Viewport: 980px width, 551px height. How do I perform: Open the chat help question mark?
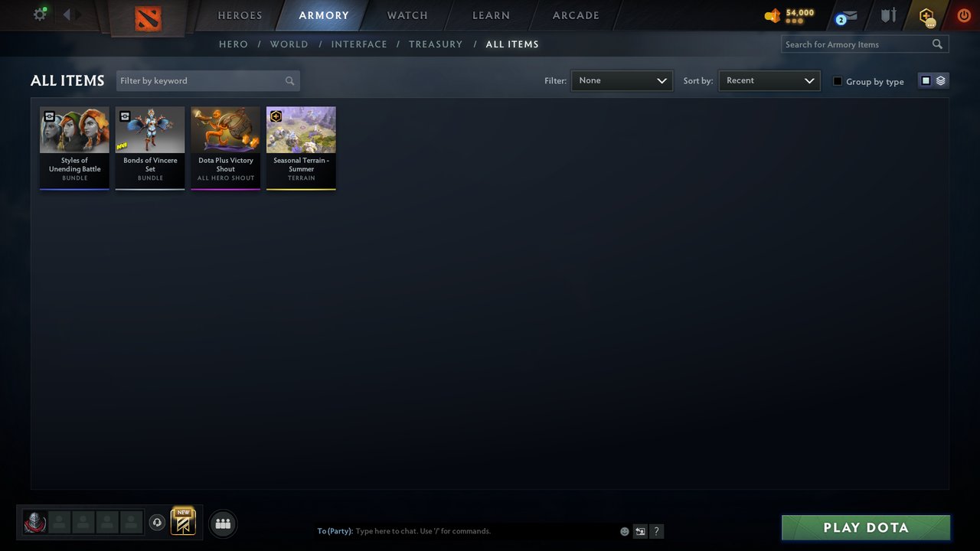pos(656,531)
